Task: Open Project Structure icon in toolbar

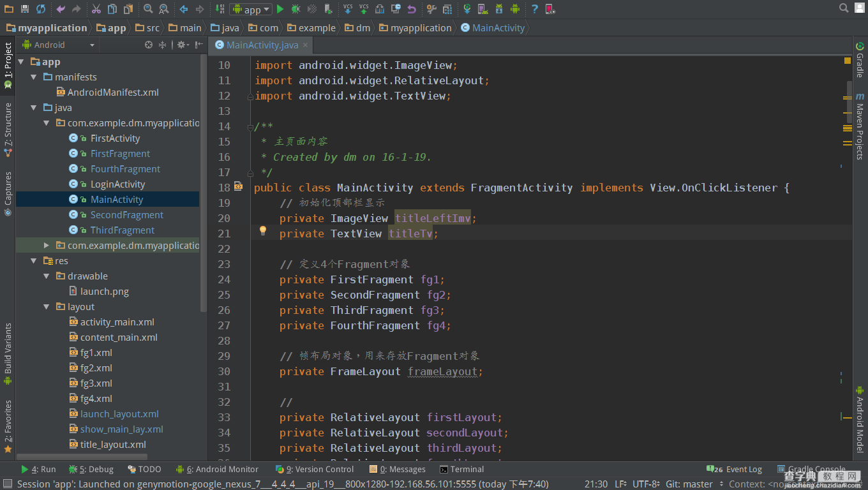Action: (447, 9)
